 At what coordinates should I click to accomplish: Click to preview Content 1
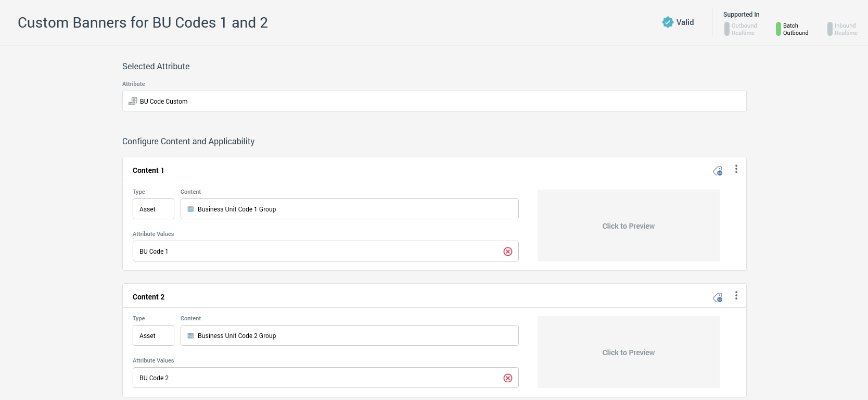pos(628,226)
